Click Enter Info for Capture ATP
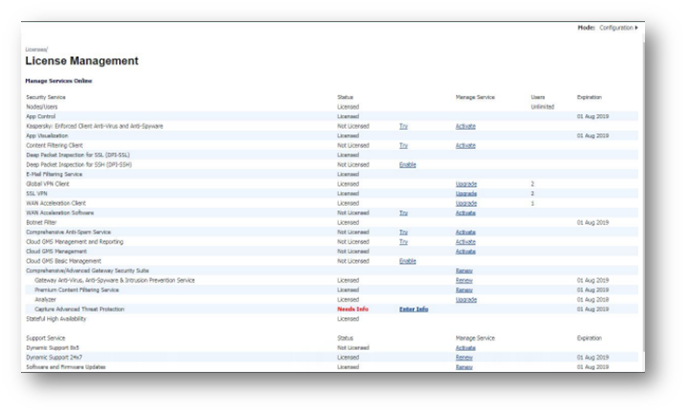This screenshot has height=415, width=687. point(414,309)
